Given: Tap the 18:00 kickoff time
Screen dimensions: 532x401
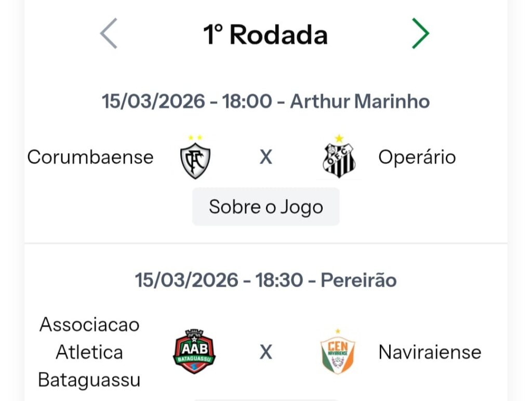Looking at the screenshot, I should click(x=247, y=101).
